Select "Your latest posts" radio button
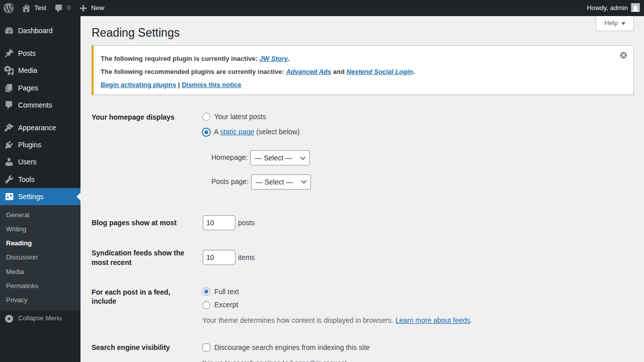 [206, 117]
